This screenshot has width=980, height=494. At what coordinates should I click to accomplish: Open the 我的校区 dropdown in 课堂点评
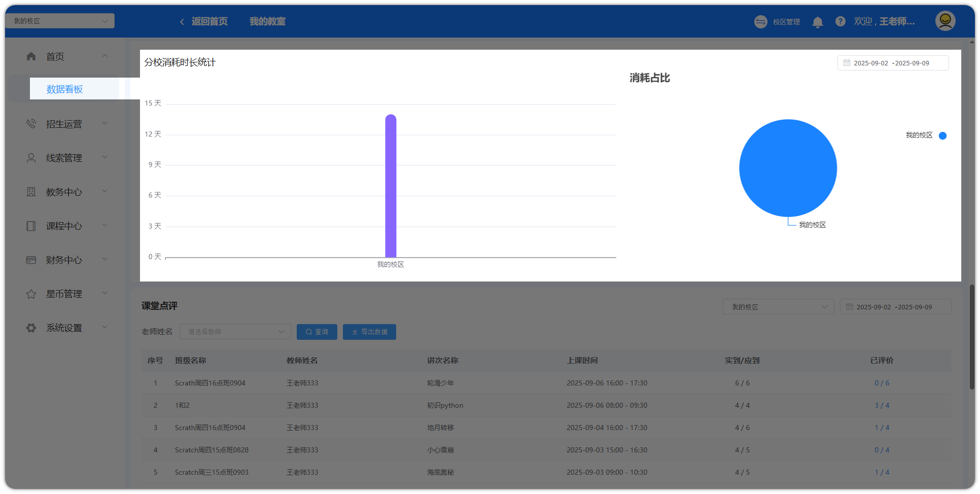click(x=778, y=307)
